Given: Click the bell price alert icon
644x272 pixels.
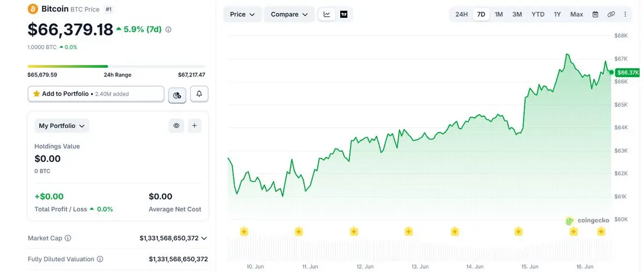Looking at the screenshot, I should click(x=199, y=94).
